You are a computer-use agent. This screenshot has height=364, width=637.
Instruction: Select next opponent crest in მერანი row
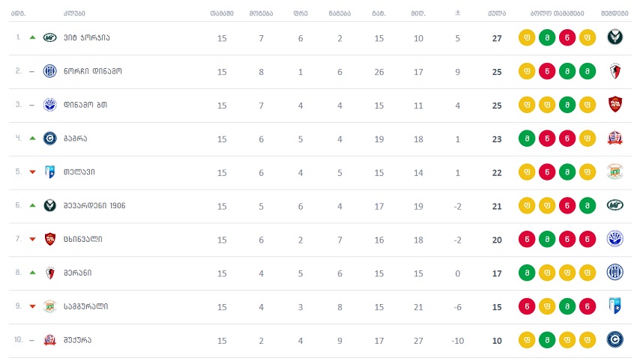[x=615, y=273]
